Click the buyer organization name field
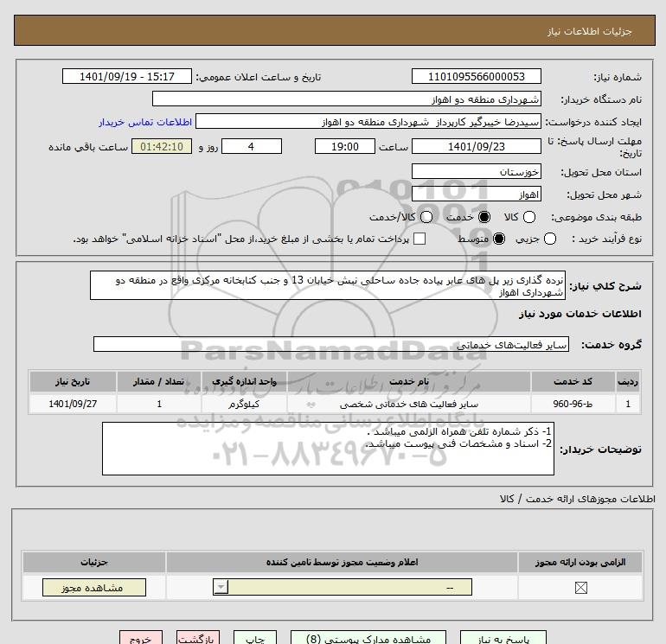The image size is (666, 644). coord(347,99)
